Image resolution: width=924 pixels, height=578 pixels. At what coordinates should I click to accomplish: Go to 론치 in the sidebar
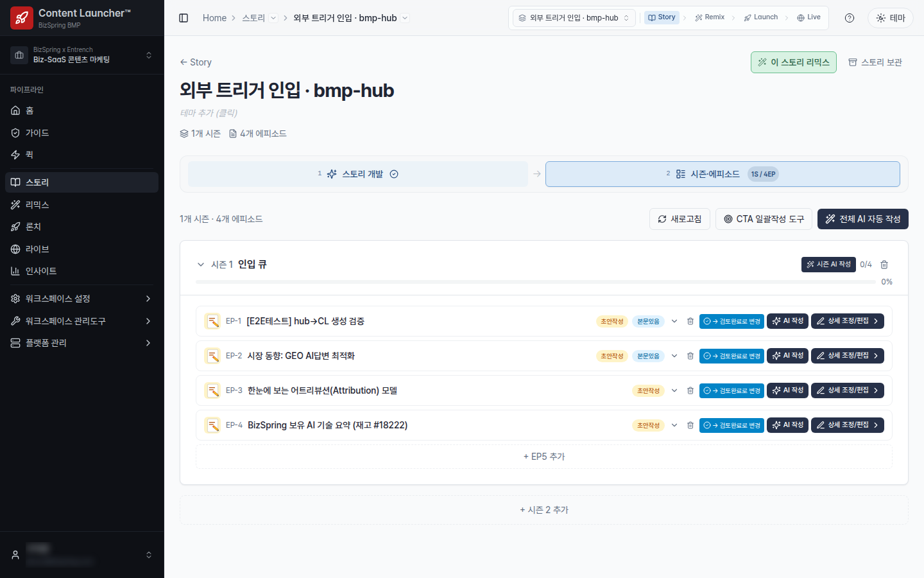coord(81,227)
